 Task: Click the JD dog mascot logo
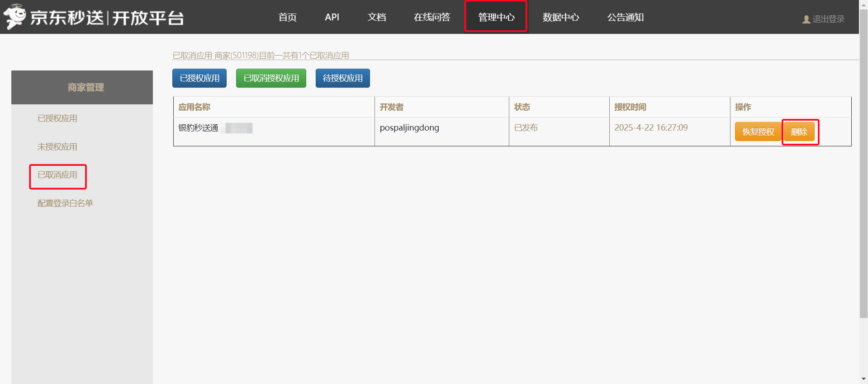tap(14, 17)
